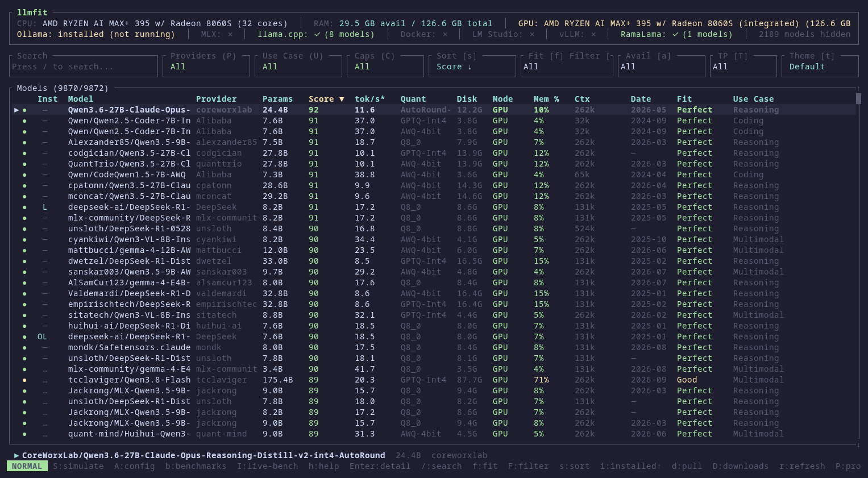Select the AlSamCur123/gemma-4-E4B model row
Image resolution: width=868 pixels, height=478 pixels.
pos(435,282)
